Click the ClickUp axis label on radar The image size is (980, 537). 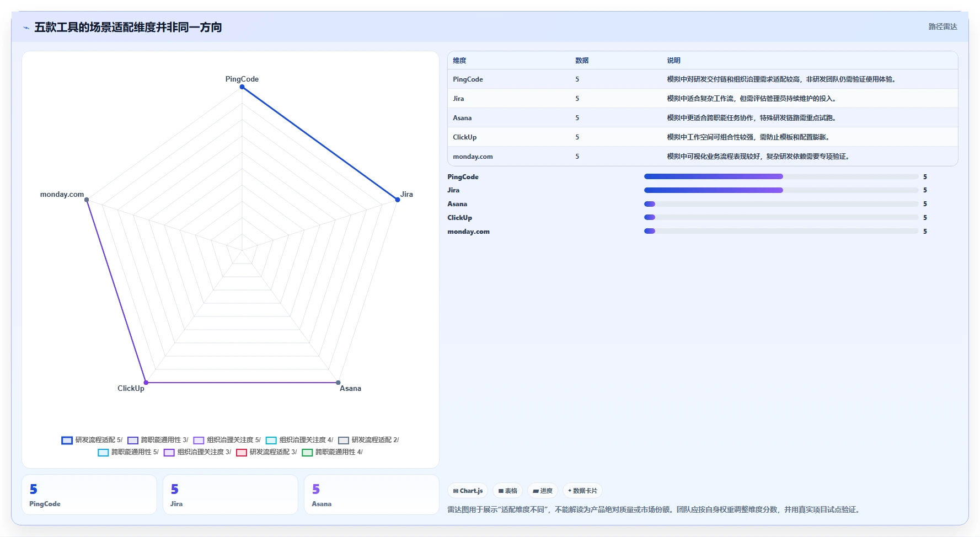coord(131,388)
